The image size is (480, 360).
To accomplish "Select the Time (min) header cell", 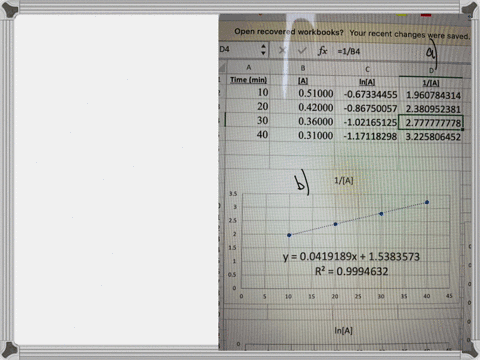I will pyautogui.click(x=248, y=80).
